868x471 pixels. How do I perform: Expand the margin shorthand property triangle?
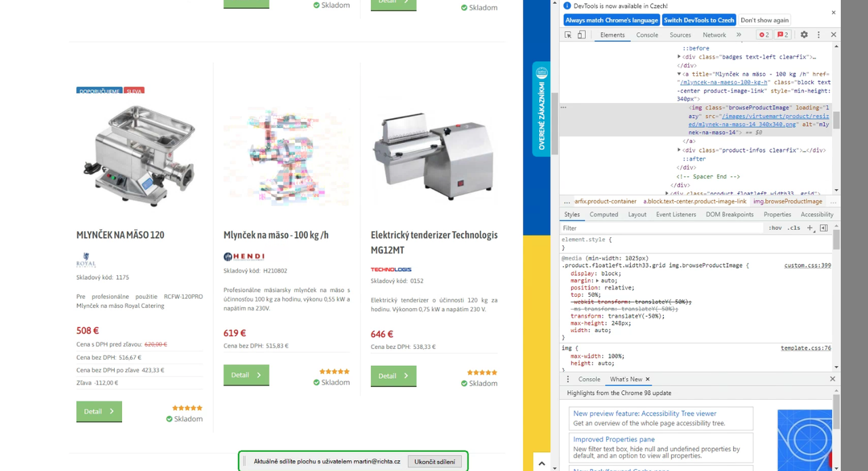[597, 280]
